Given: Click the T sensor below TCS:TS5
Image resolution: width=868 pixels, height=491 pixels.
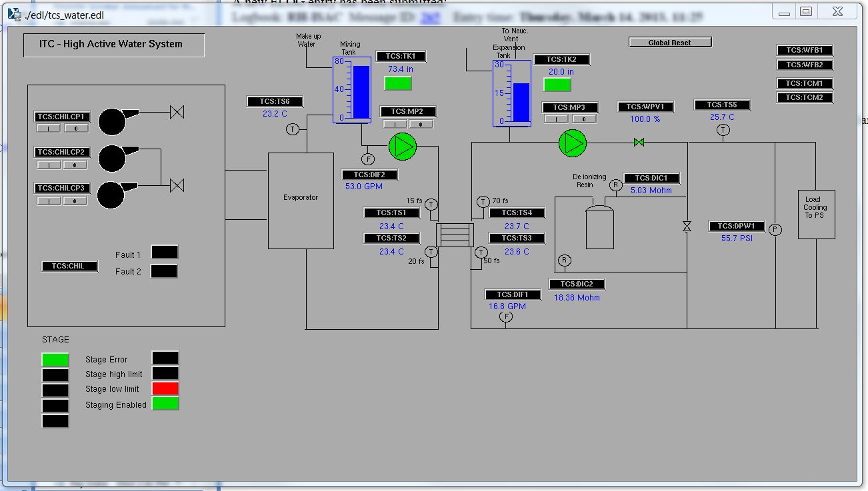Looking at the screenshot, I should point(723,131).
